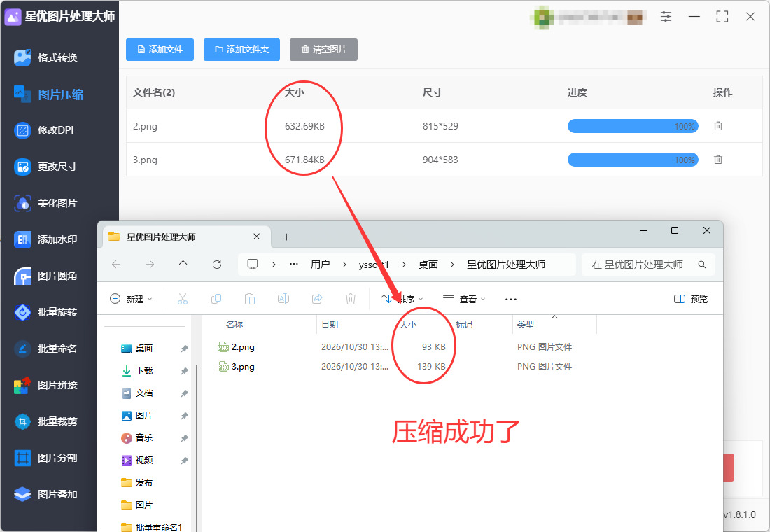This screenshot has height=532, width=770.
Task: Open the 批量裁剪 tool
Action: point(45,421)
